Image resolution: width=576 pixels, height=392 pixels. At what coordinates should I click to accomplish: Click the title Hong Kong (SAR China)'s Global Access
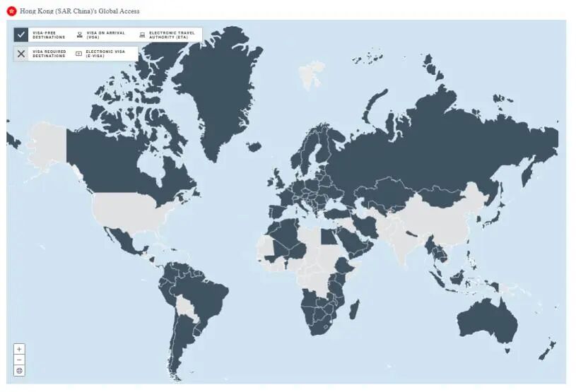(80, 11)
